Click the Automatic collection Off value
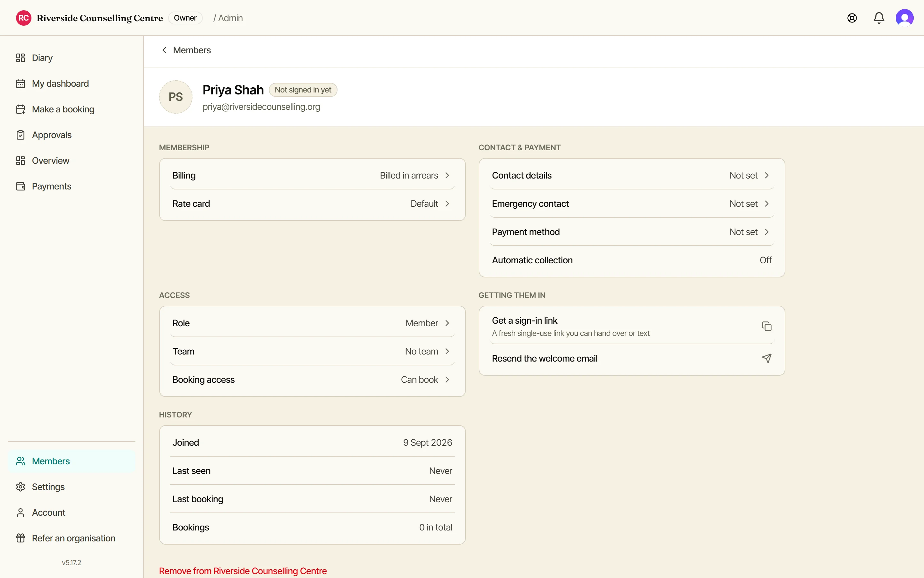The height and width of the screenshot is (578, 924). pos(766,260)
